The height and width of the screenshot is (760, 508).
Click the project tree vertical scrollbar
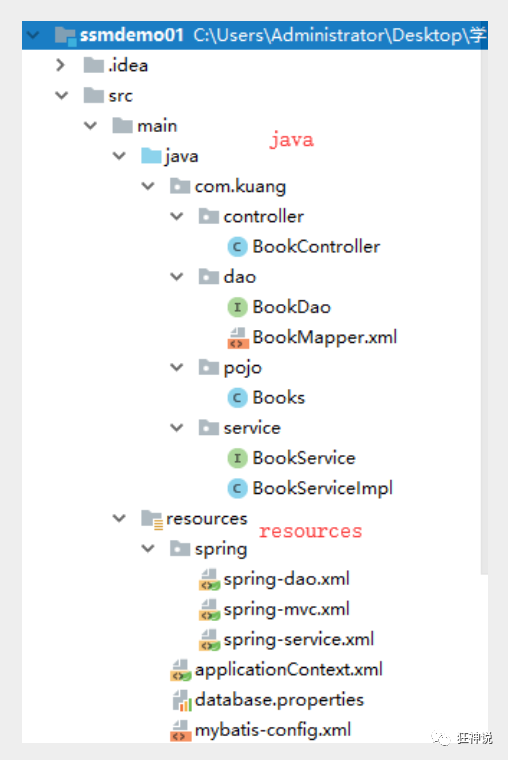(485, 310)
